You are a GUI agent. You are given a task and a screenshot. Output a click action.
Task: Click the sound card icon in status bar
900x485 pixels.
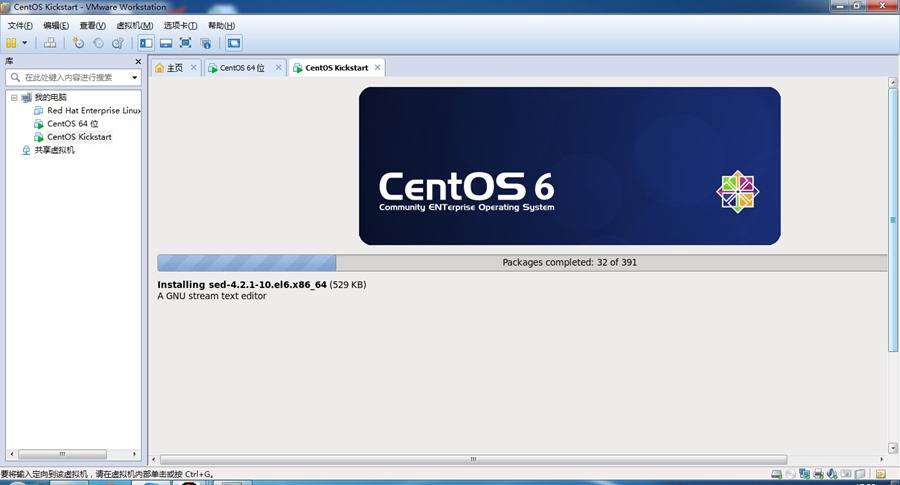(x=833, y=474)
